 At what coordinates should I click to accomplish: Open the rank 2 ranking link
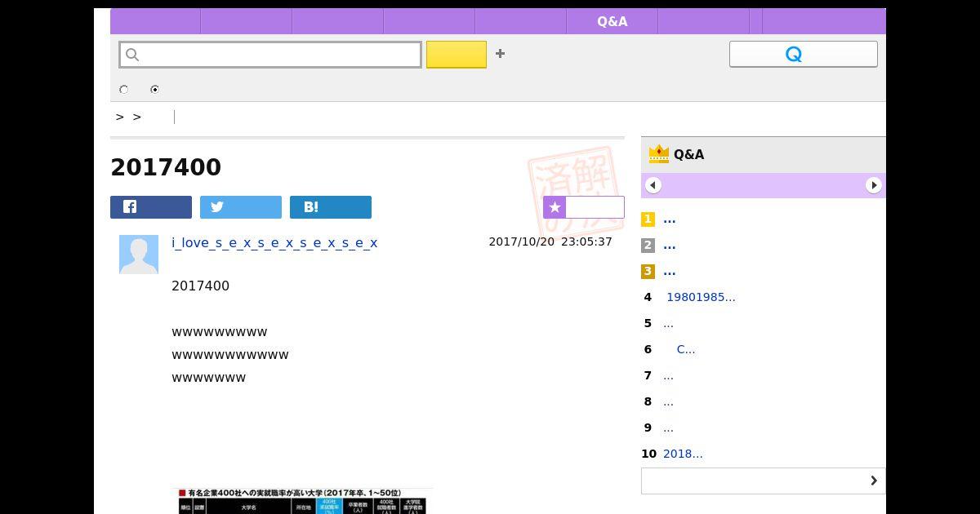[x=670, y=246]
